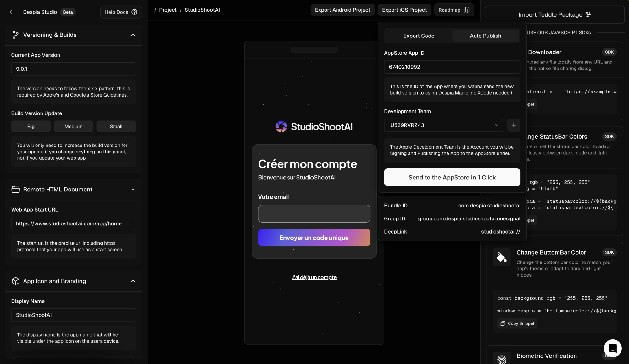Click the J'ai déjà un compte link
Viewport: 629px width, 364px height.
[314, 277]
